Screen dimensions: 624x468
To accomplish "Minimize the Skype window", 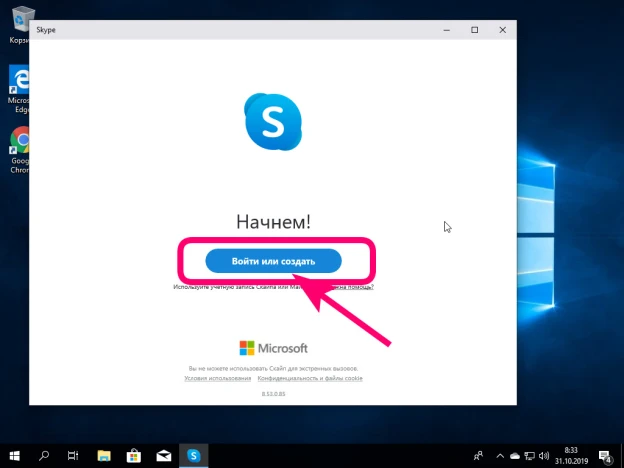I will tap(447, 30).
